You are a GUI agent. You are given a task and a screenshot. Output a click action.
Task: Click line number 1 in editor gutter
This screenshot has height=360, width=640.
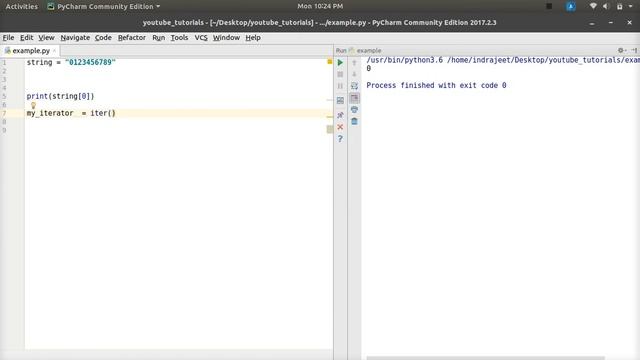(4, 62)
